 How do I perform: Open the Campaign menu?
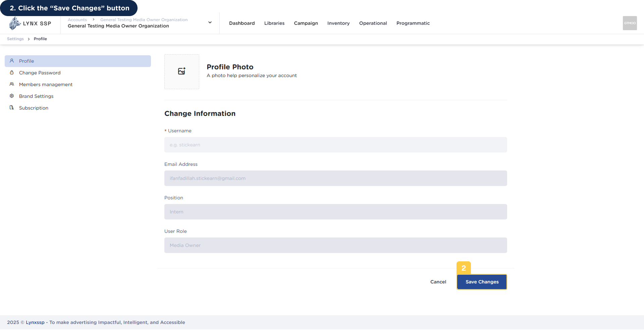point(306,23)
